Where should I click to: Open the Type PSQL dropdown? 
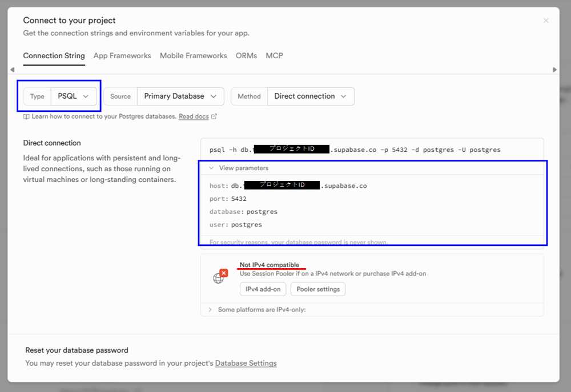point(73,96)
